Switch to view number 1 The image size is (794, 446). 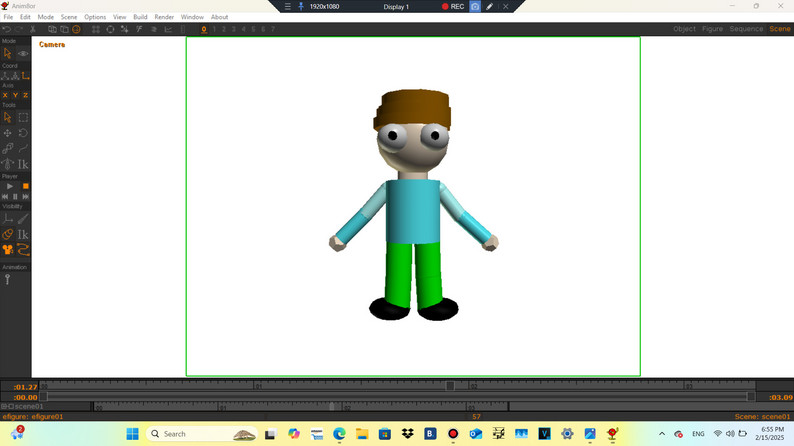click(x=214, y=29)
